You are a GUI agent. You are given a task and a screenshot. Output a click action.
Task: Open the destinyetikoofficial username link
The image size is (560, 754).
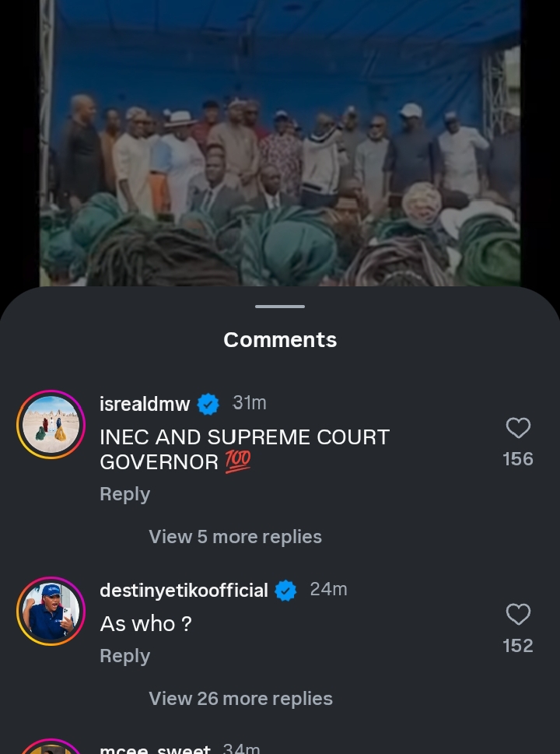184,591
